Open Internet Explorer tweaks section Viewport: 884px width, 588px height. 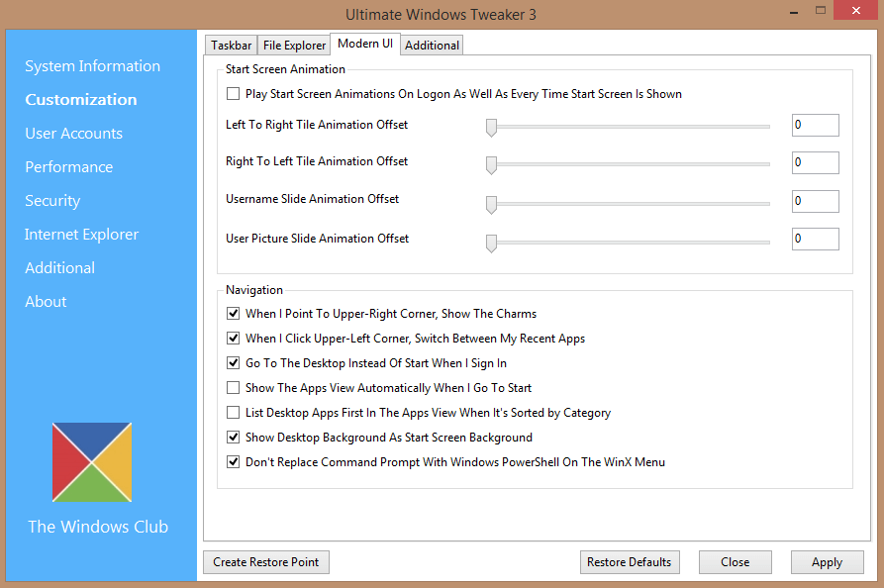pos(82,235)
